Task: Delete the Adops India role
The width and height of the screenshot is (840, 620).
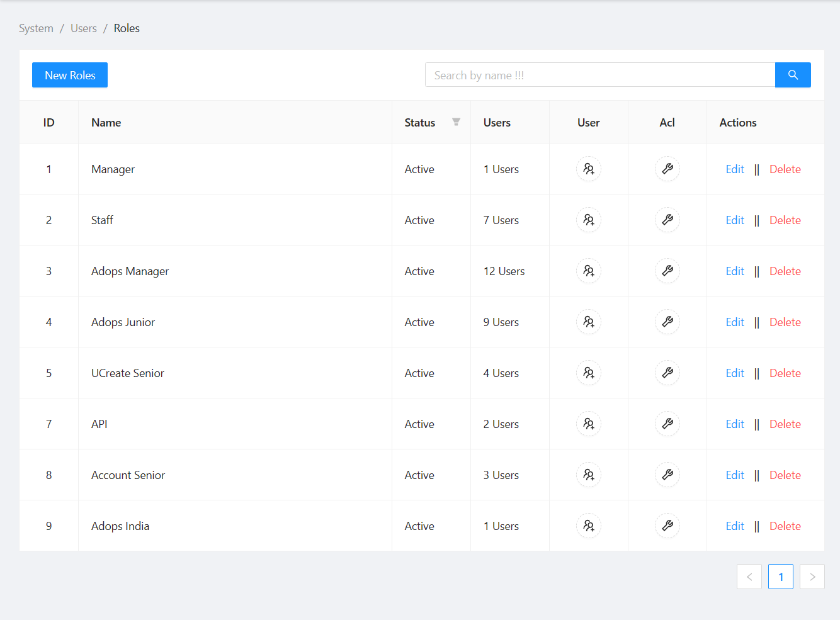Action: click(785, 526)
